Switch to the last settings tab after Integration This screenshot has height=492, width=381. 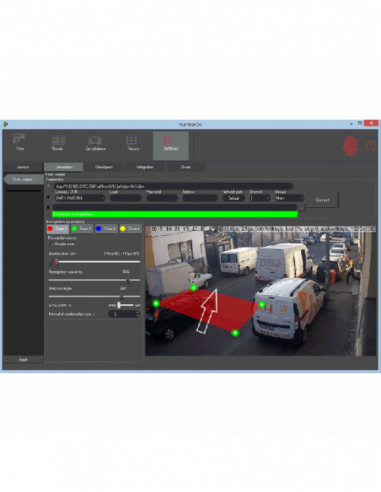pyautogui.click(x=185, y=167)
